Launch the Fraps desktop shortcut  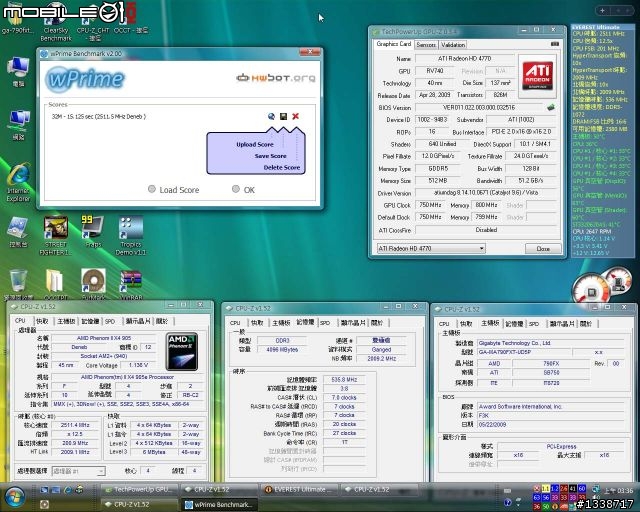93,231
